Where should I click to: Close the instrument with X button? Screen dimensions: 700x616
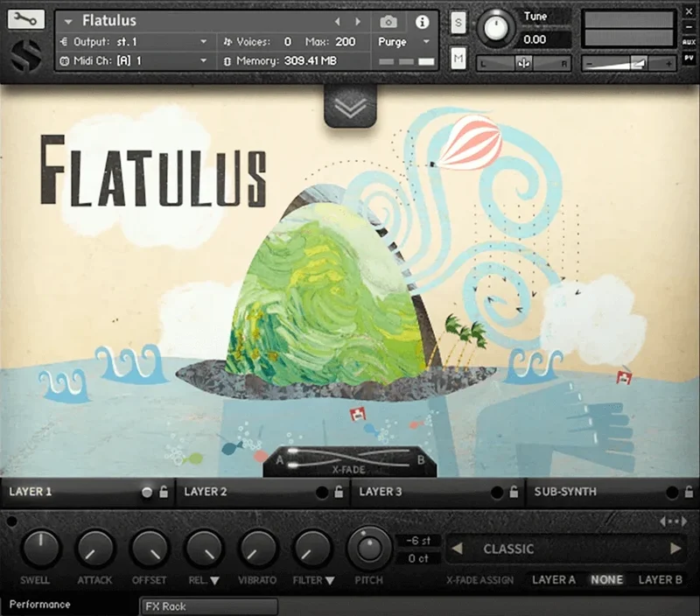pyautogui.click(x=689, y=12)
